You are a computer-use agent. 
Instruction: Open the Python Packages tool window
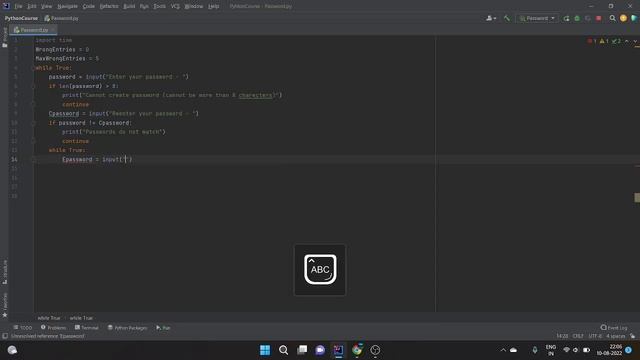pos(127,328)
